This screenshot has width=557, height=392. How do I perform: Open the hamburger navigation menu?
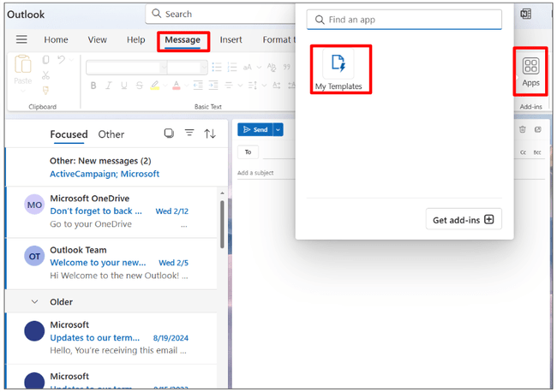coord(21,40)
